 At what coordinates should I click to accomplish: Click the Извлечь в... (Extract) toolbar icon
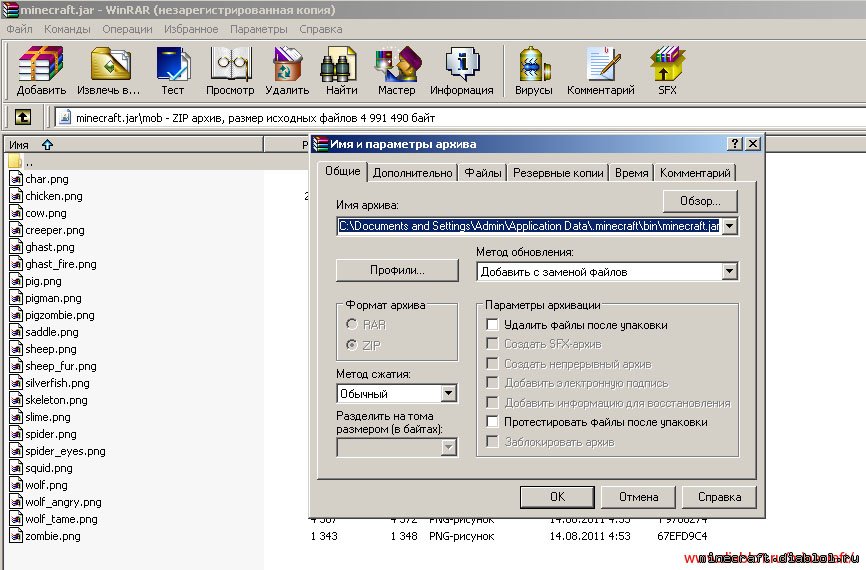111,65
